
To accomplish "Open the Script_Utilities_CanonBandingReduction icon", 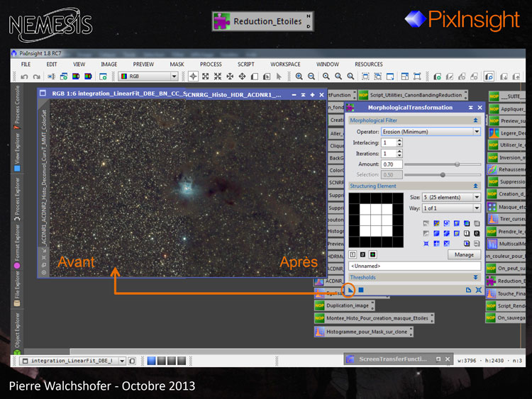I will [413, 95].
